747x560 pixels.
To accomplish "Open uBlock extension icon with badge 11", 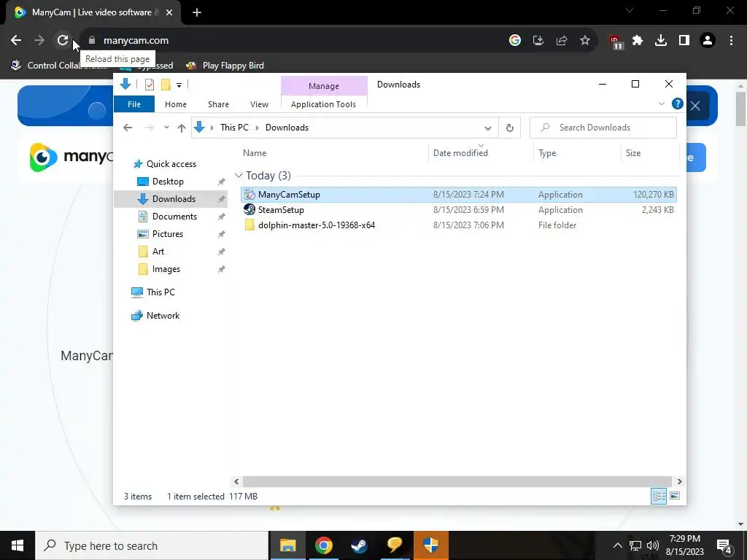I will point(616,42).
